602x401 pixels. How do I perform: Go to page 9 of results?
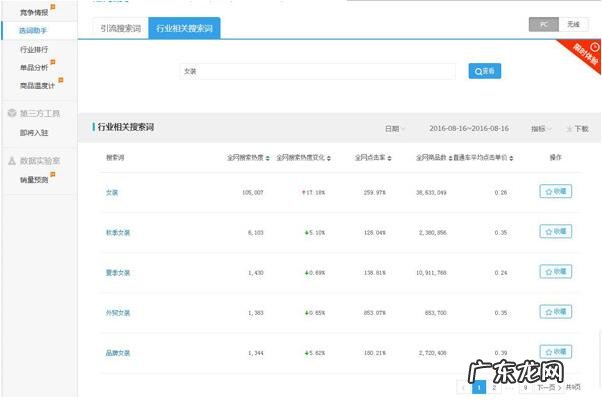pyautogui.click(x=525, y=388)
